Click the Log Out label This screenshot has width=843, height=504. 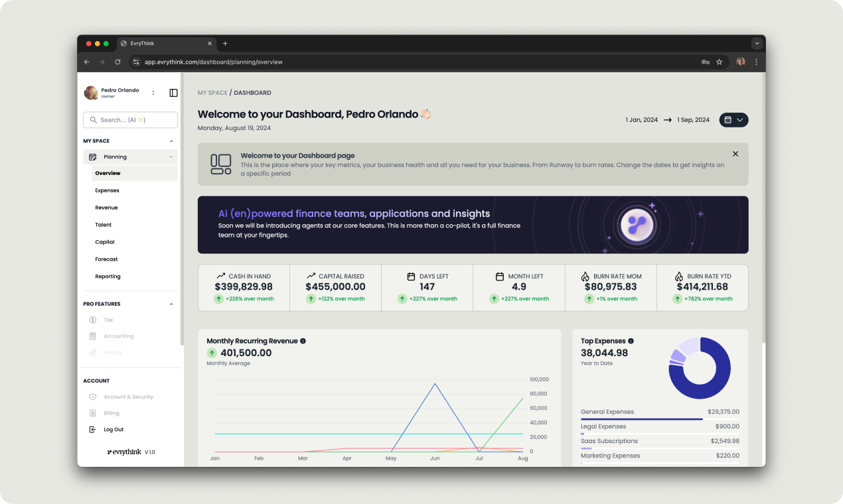(114, 430)
